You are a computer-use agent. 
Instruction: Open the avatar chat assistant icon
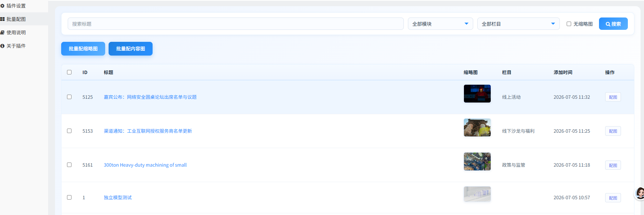[x=640, y=193]
